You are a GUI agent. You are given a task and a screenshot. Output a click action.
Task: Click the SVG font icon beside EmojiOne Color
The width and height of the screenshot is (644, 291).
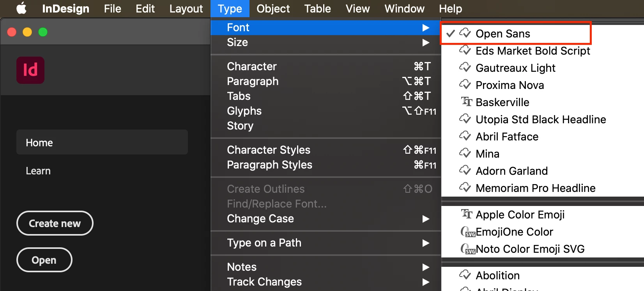[467, 232]
